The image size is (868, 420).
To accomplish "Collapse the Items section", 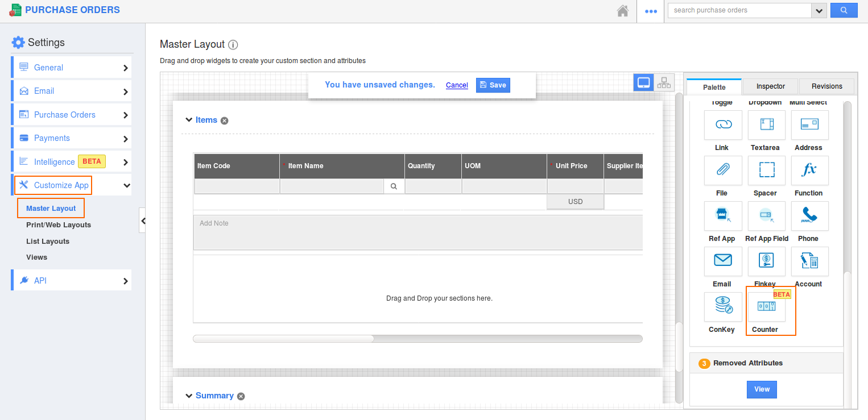I will [x=189, y=120].
